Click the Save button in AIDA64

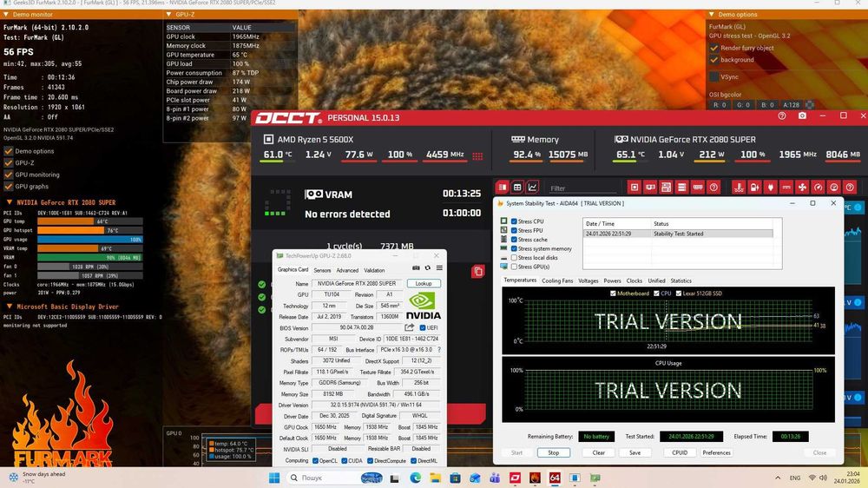635,452
